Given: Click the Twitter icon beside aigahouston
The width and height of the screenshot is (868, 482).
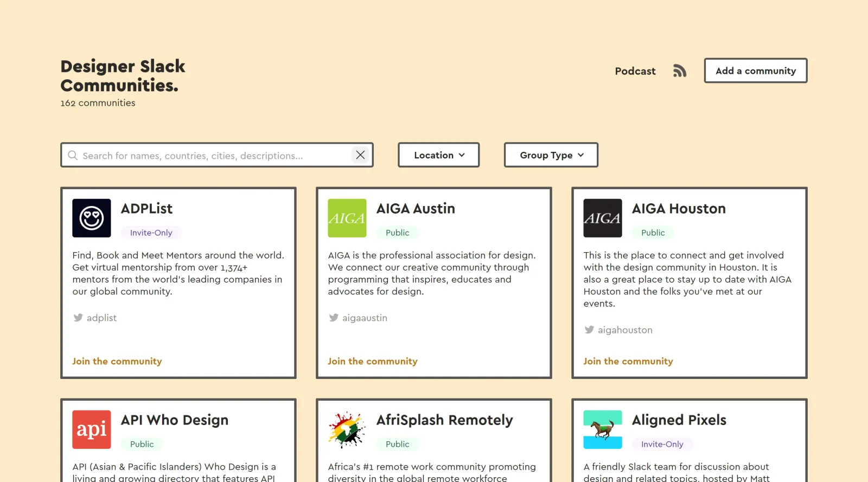Looking at the screenshot, I should [589, 330].
